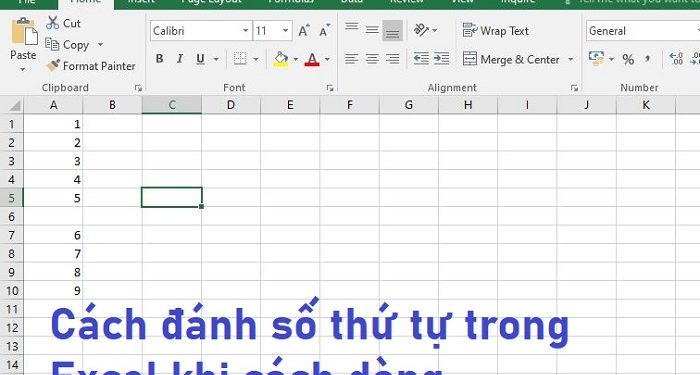This screenshot has height=375, width=700.
Task: Click the Accounting Number Format icon
Action: click(596, 58)
